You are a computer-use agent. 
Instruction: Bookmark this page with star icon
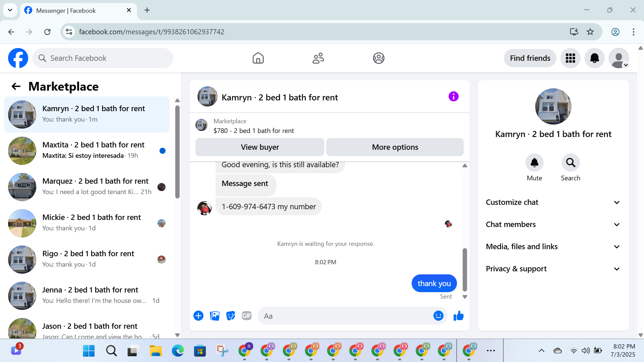click(590, 32)
